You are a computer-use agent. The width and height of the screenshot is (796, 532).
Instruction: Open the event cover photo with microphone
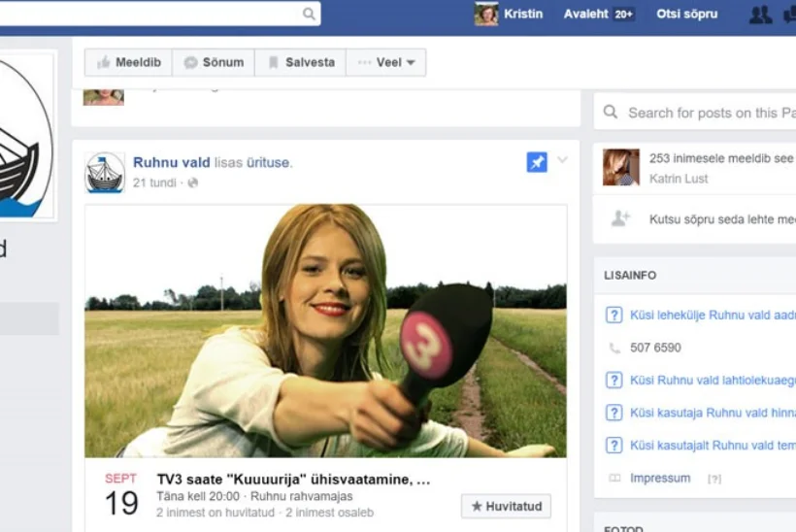[325, 330]
